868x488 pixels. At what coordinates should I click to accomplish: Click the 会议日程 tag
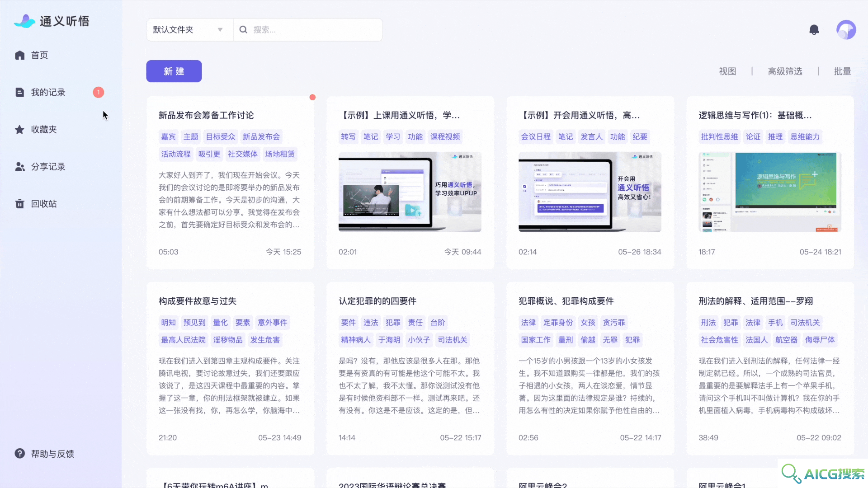pyautogui.click(x=536, y=137)
